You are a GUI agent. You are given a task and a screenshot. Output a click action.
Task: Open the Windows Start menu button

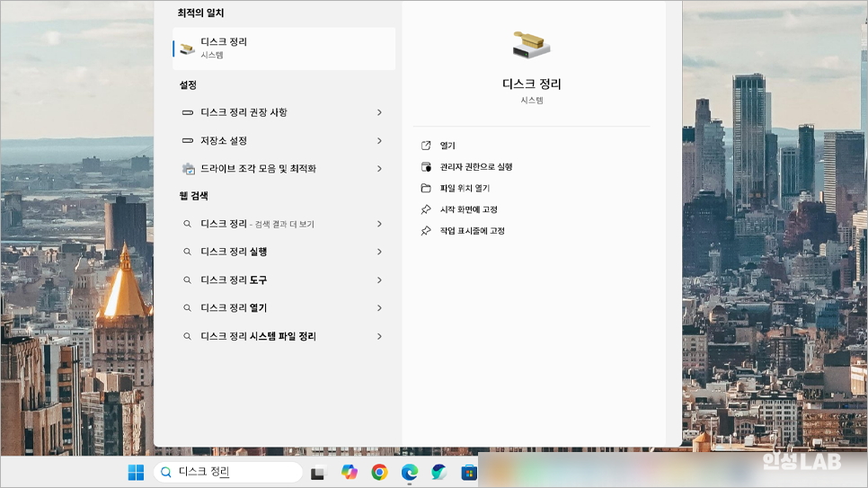pos(136,472)
